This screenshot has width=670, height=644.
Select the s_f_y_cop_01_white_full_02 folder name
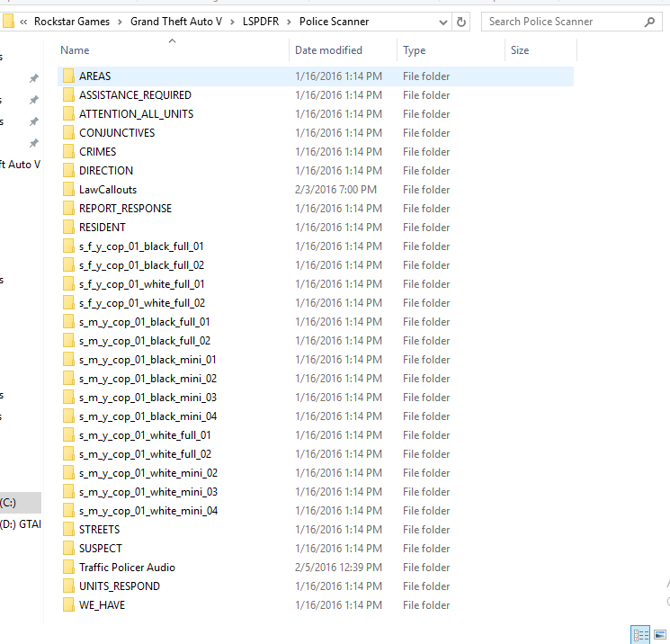(142, 303)
